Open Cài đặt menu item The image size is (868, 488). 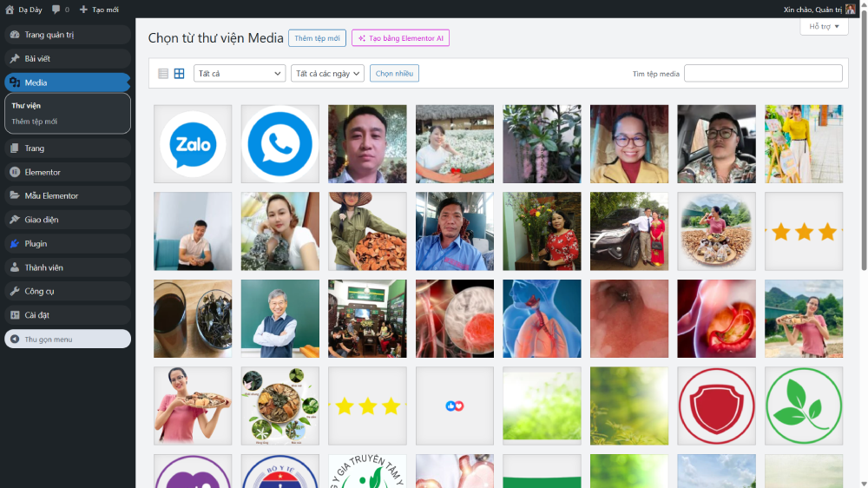click(68, 315)
